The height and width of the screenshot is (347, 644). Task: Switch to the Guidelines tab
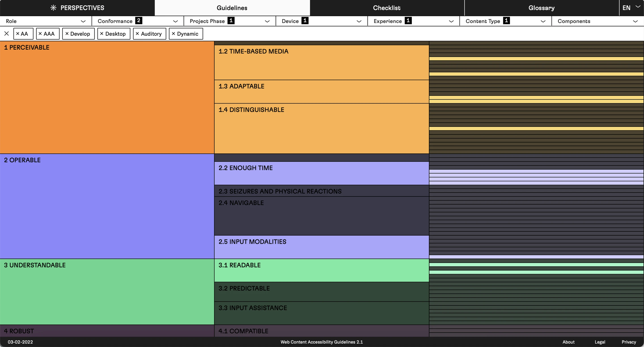coord(232,8)
